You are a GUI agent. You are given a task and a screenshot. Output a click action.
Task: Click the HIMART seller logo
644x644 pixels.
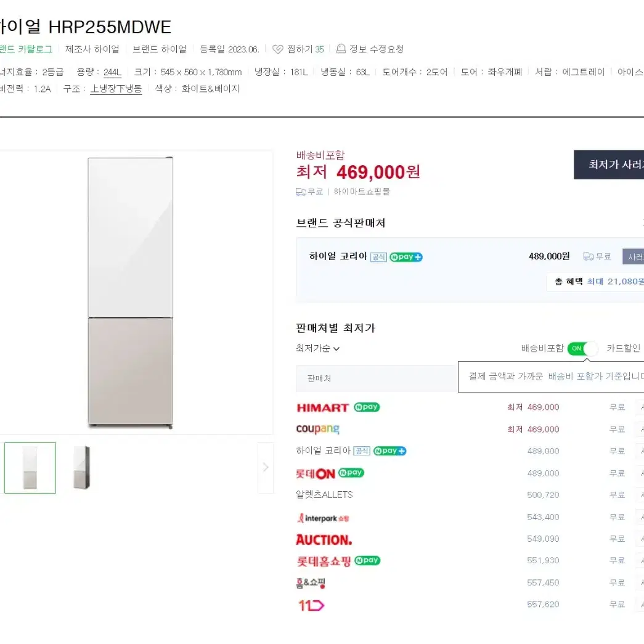323,407
